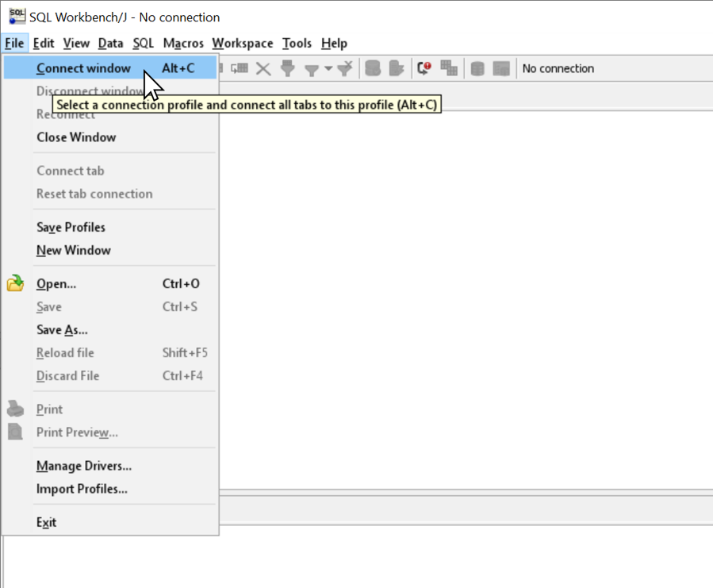Click the delete row X icon
The width and height of the screenshot is (713, 588).
[x=263, y=68]
